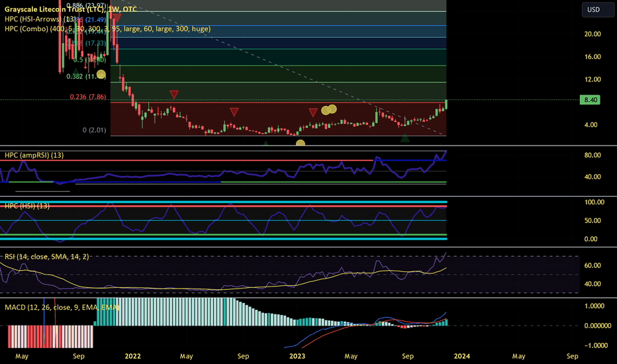
Task: Click the −1.0000 value on the MACD scale
Action: tap(594, 345)
